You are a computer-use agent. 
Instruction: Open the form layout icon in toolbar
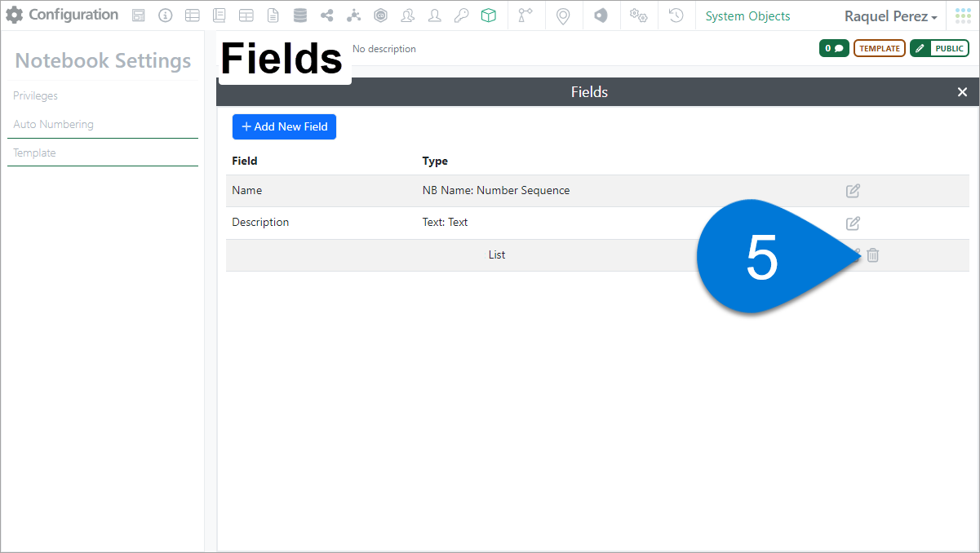139,15
